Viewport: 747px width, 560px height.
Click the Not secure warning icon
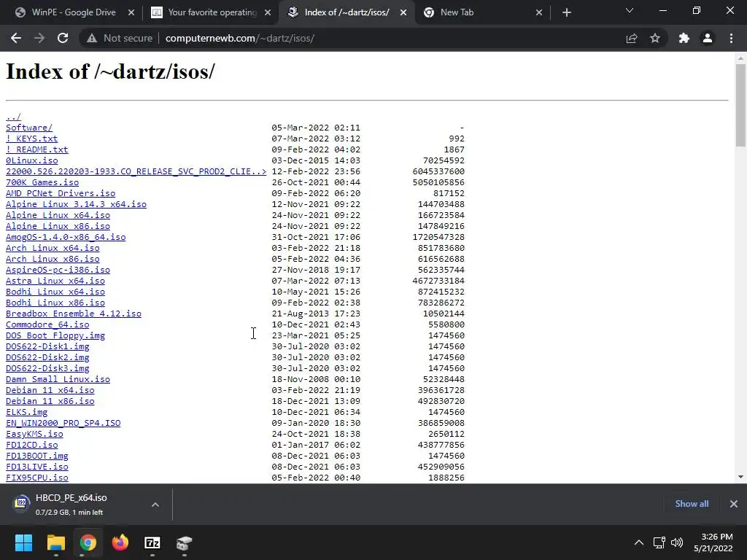point(91,38)
